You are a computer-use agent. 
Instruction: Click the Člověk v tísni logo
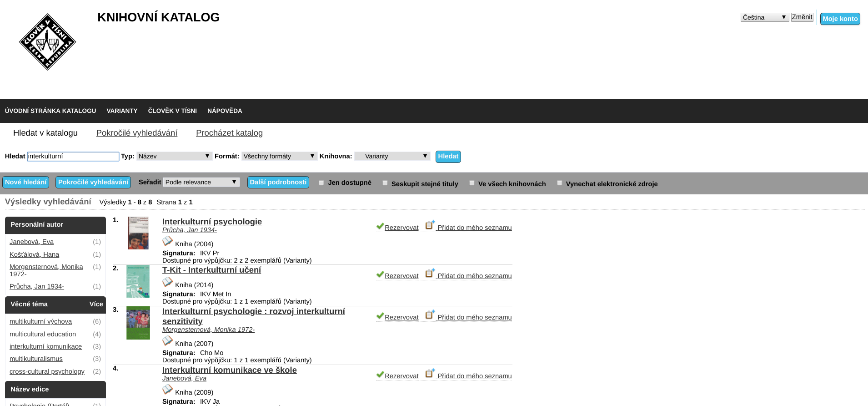(47, 42)
